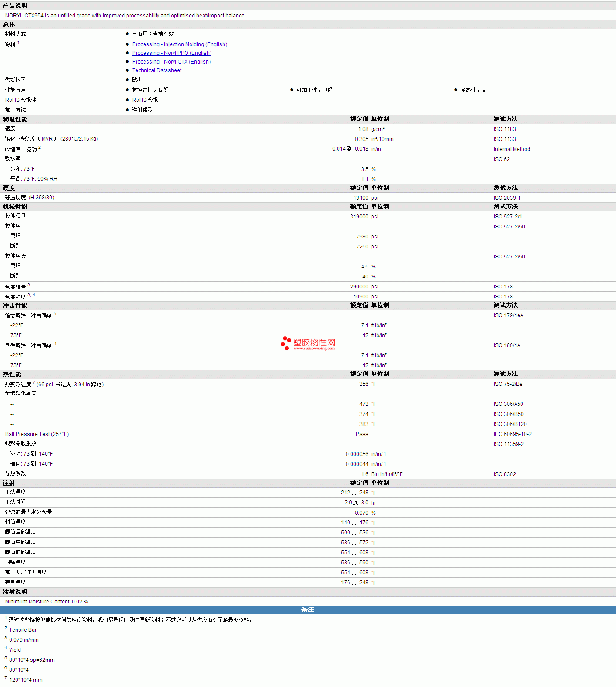
Task: Click the RoHS 合规 value text
Action: pos(145,100)
